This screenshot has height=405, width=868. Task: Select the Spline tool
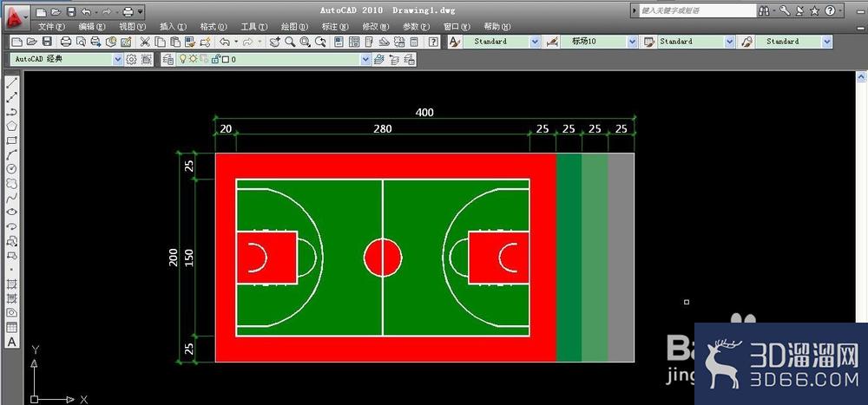click(x=11, y=198)
